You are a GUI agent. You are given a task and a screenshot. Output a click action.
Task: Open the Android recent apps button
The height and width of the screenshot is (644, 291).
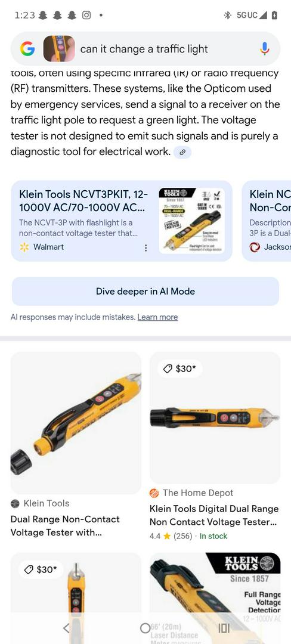click(x=224, y=628)
